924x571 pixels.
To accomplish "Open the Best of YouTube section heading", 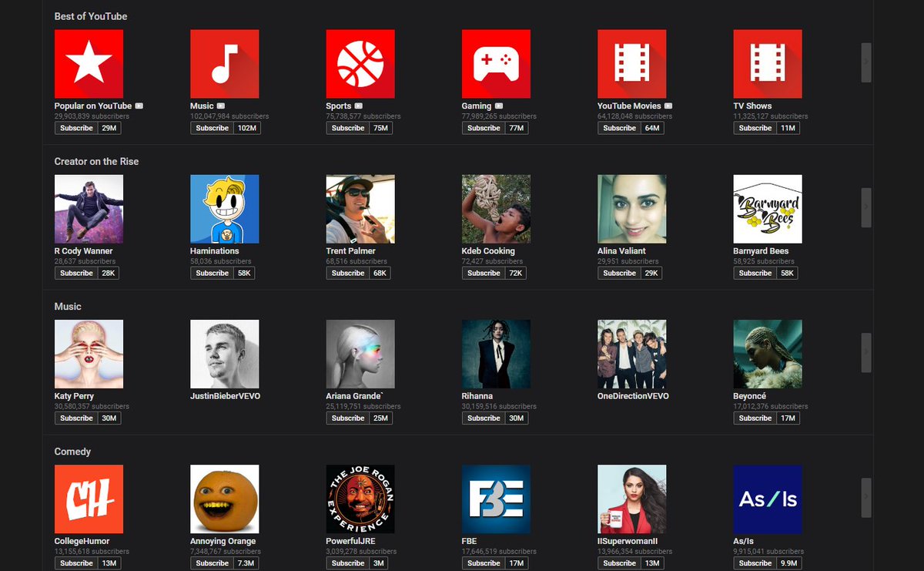I will (91, 16).
